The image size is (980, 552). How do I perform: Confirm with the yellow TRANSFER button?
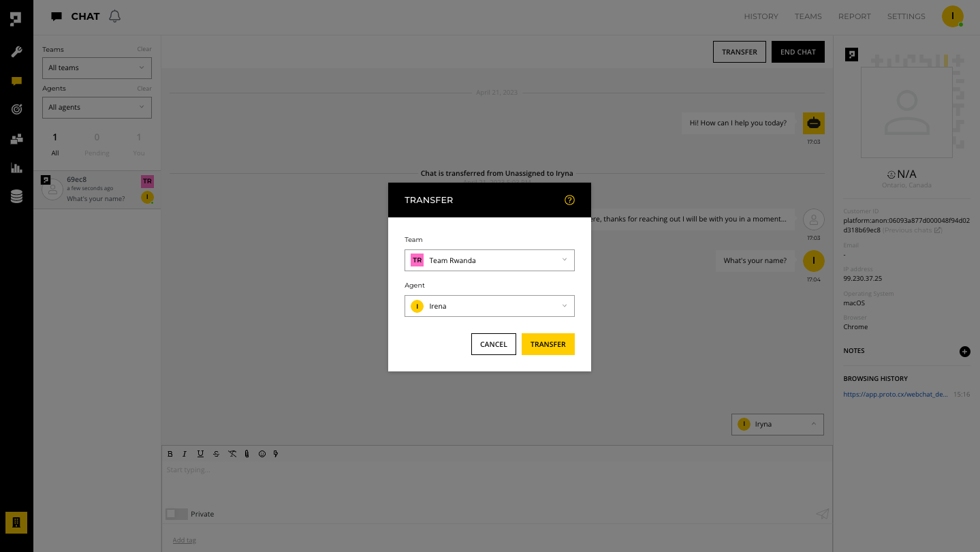(548, 344)
